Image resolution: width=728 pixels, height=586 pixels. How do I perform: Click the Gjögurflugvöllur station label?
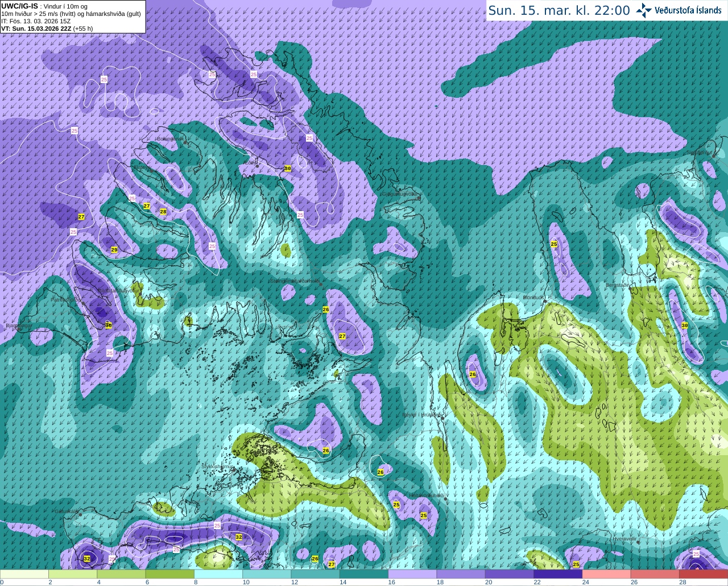pyautogui.click(x=401, y=194)
